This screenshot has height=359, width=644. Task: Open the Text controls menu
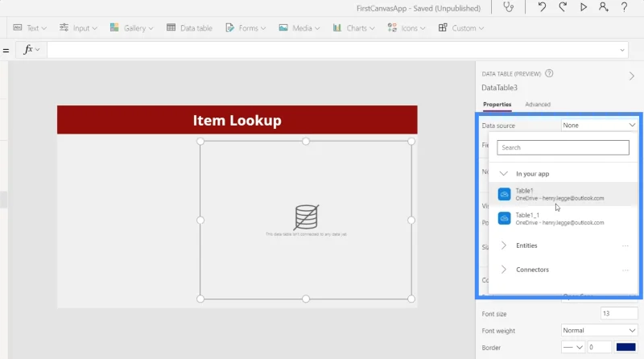click(x=30, y=28)
